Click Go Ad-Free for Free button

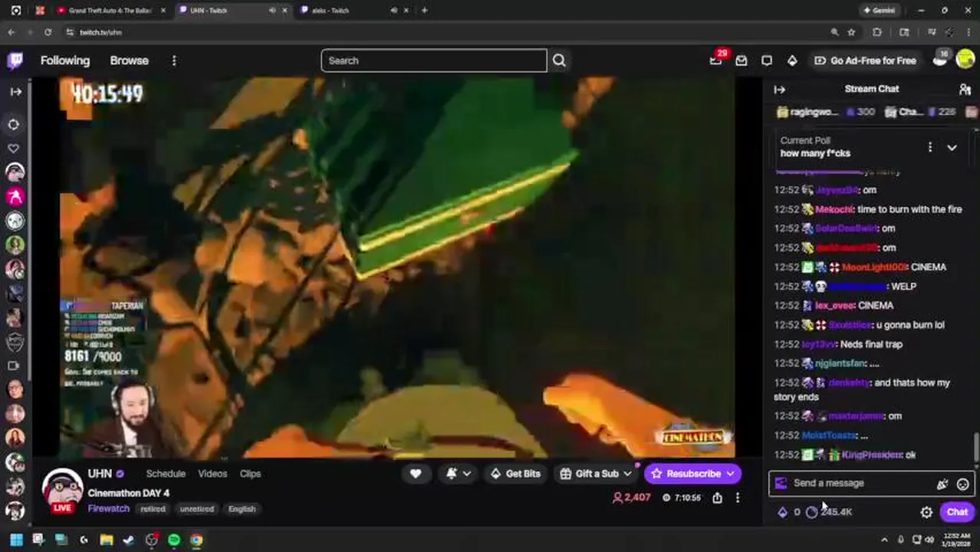pyautogui.click(x=865, y=61)
